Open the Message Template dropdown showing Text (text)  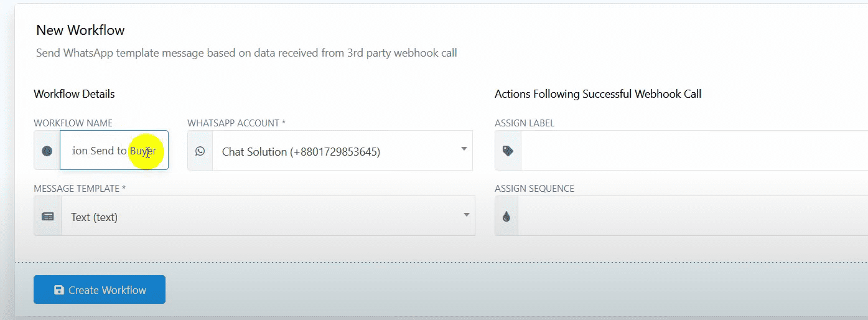(x=261, y=217)
